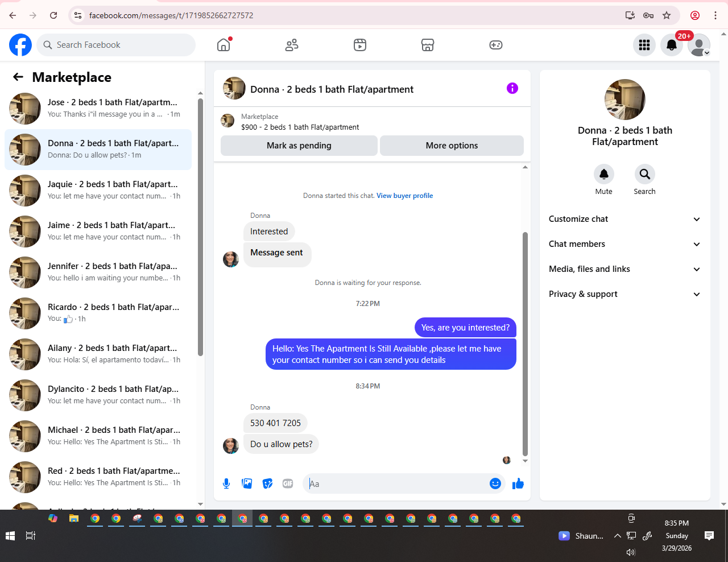
Task: Open the Dylancito conversation
Action: point(98,395)
